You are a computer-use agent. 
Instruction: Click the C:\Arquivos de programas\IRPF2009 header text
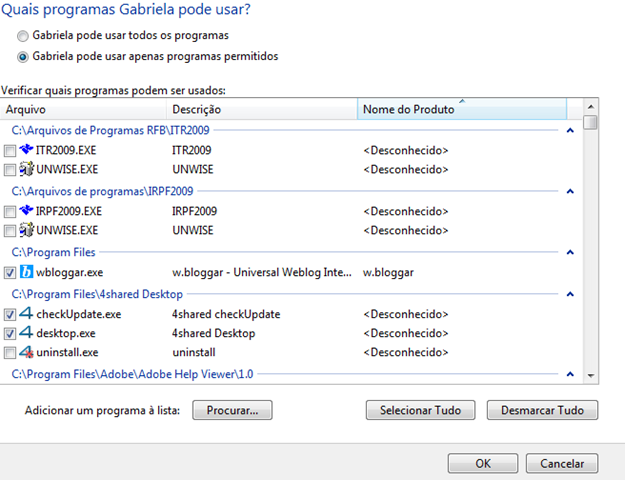coord(102,191)
